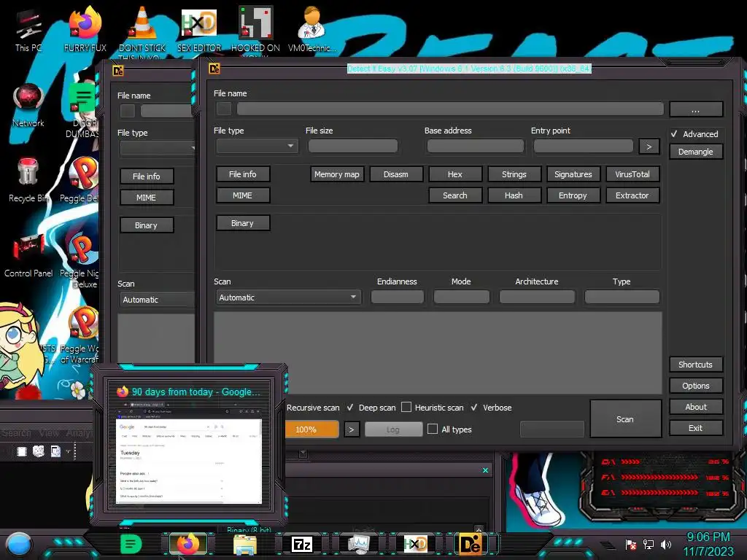The image size is (747, 560).
Task: Click the File name field in front window
Action: [450, 109]
